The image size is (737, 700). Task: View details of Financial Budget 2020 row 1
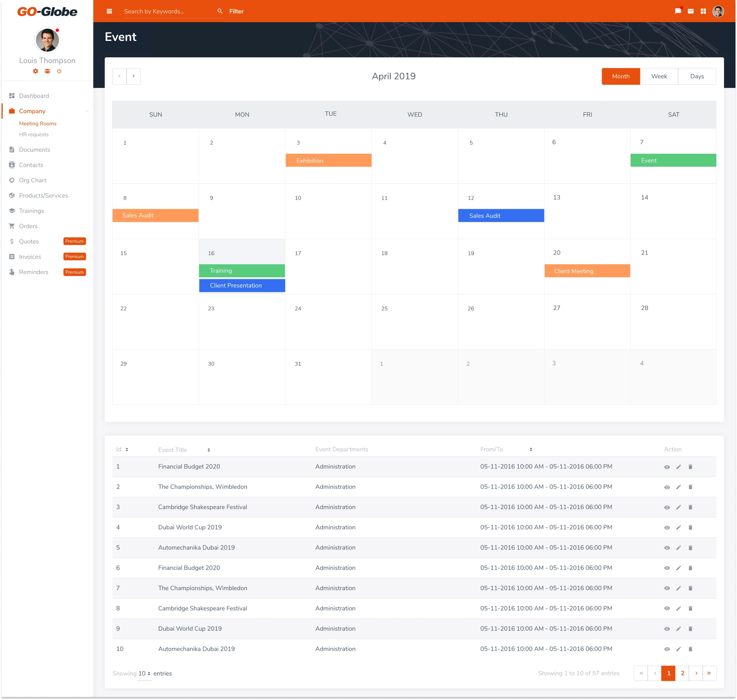(667, 467)
